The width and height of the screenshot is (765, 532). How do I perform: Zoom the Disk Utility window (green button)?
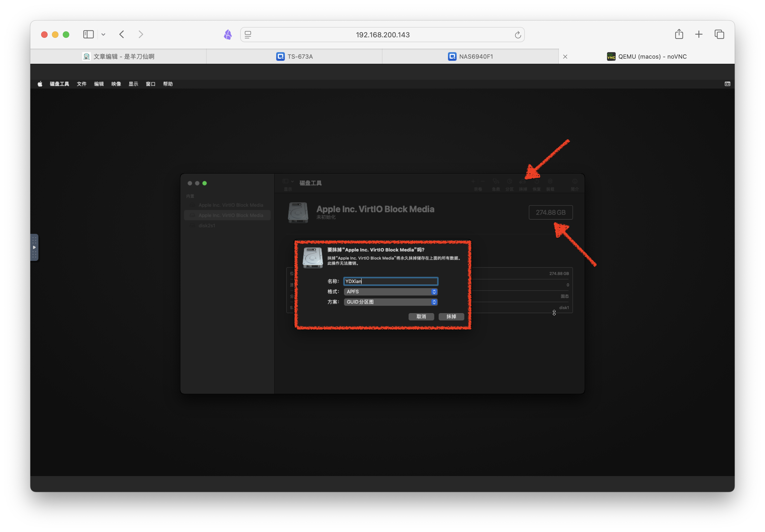point(205,183)
